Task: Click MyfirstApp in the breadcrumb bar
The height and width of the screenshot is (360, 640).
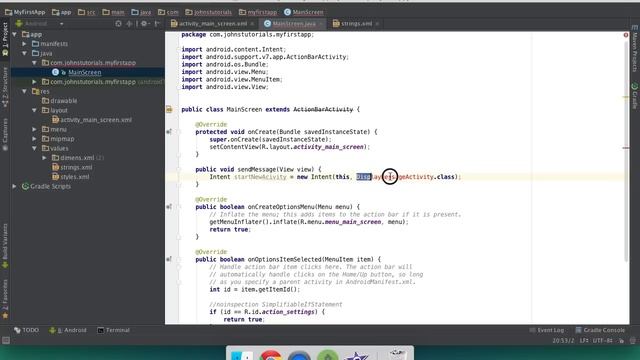Action: tap(25, 12)
